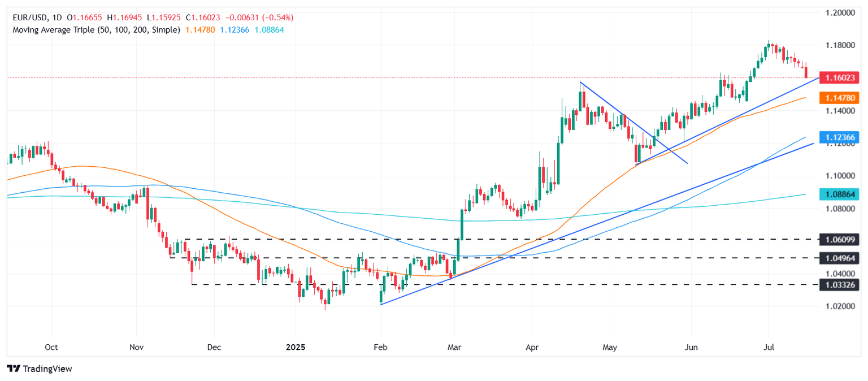Click the latest red candle on chart
The image size is (868, 381).
pos(806,73)
